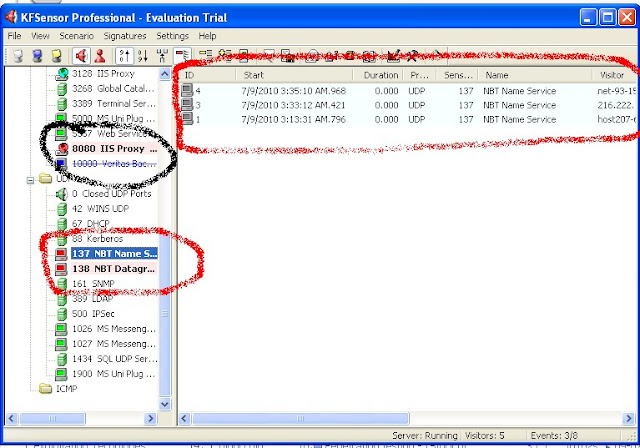Image resolution: width=640 pixels, height=448 pixels.
Task: Click the red icon beside 138 NBT Datagr
Action: pyautogui.click(x=61, y=269)
